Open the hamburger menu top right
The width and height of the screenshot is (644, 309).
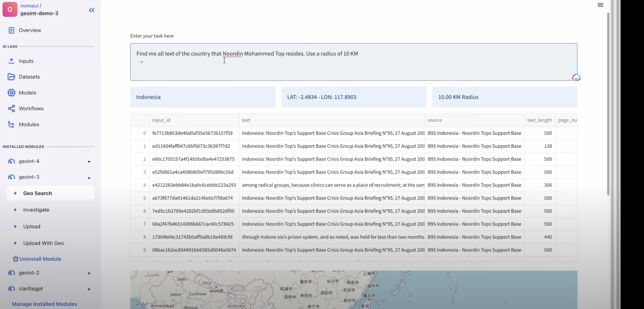[x=600, y=5]
